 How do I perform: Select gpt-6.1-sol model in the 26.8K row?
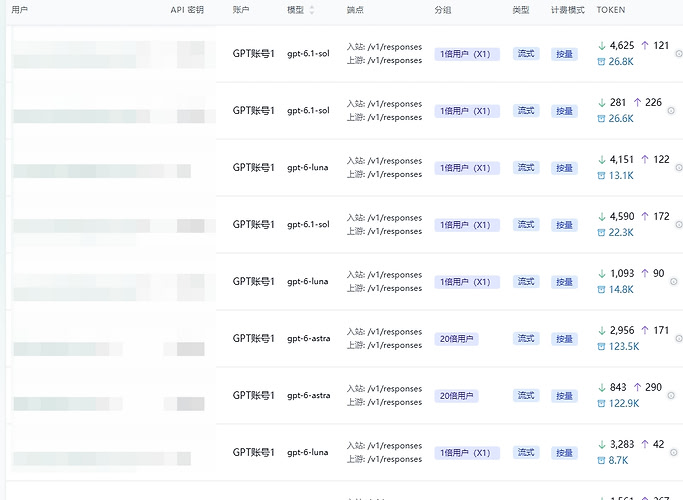coord(308,54)
